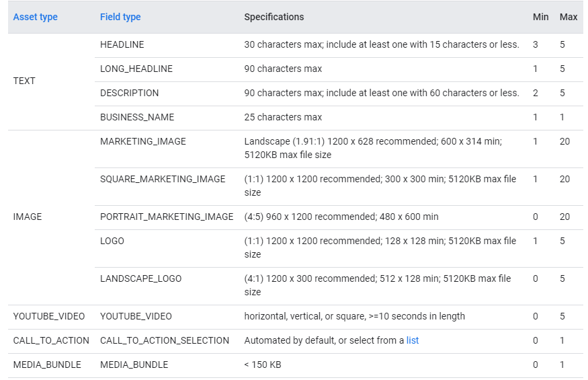Click the 'CALL_TO_ACTION' asset type cell

point(51,340)
